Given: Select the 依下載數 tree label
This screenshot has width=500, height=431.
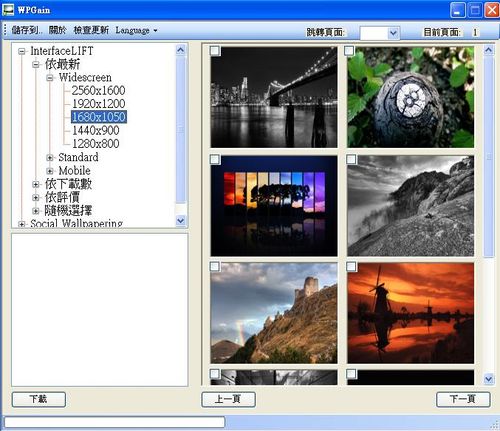Looking at the screenshot, I should coord(68,184).
